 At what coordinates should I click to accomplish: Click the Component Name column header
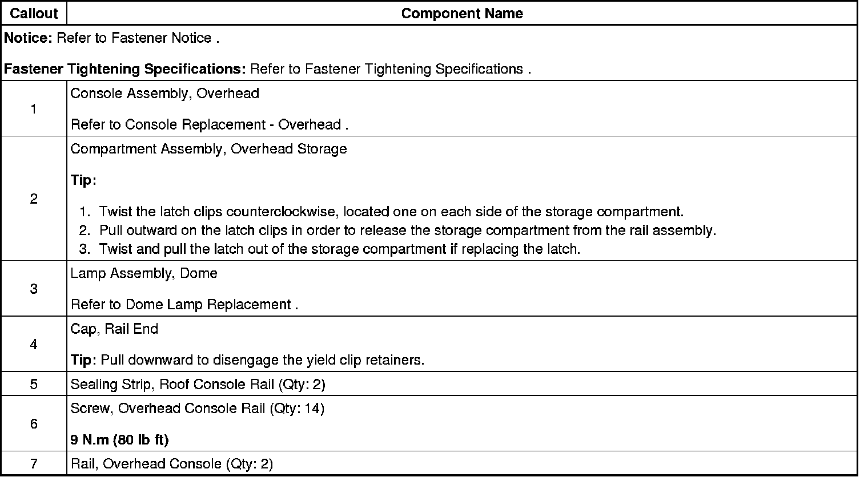click(x=461, y=13)
